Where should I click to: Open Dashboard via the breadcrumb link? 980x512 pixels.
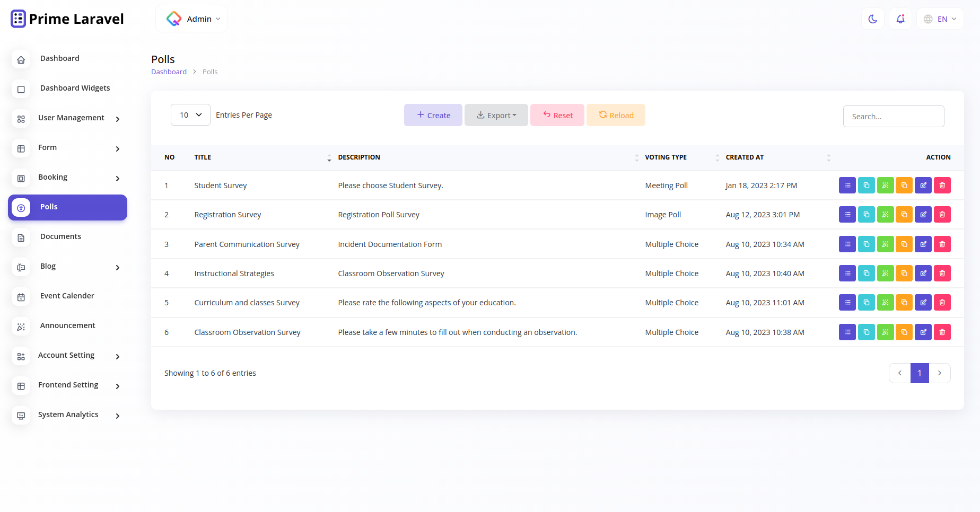tap(169, 71)
